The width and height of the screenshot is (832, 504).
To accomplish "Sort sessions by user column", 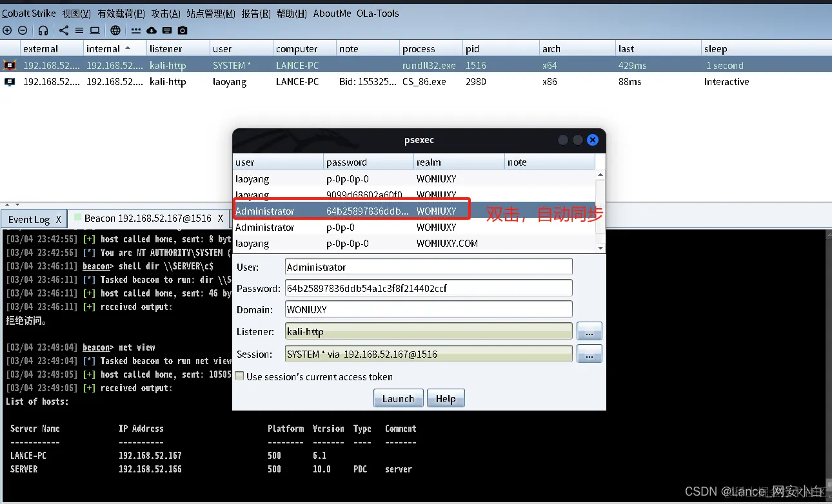I will click(241, 48).
